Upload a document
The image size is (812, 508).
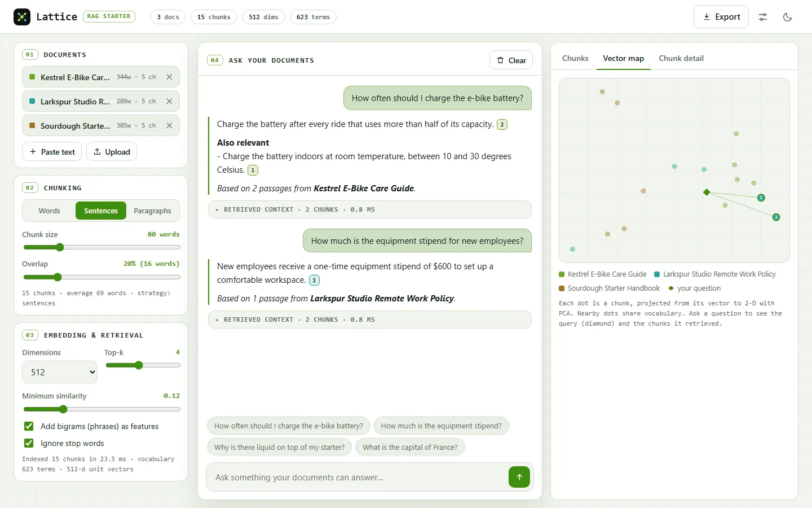pos(112,152)
